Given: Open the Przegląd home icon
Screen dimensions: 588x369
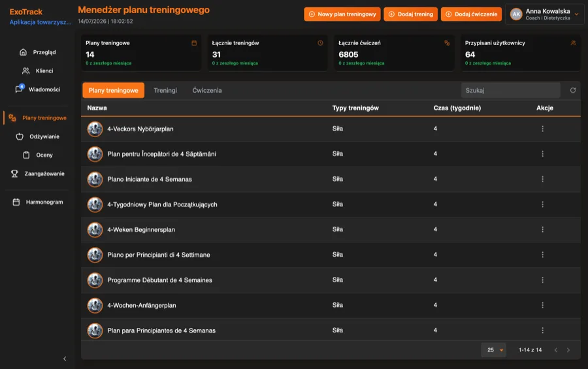Looking at the screenshot, I should pos(23,52).
